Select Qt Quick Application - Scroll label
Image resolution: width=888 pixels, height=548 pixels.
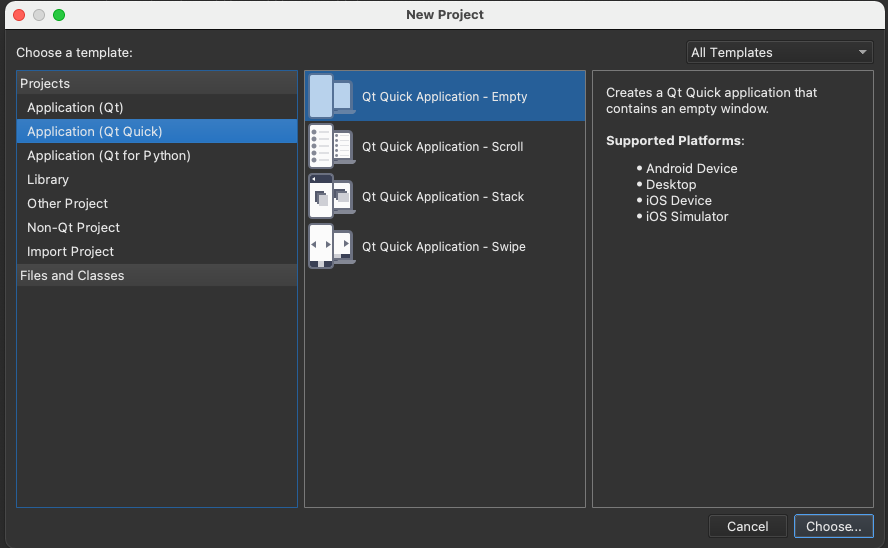[442, 147]
